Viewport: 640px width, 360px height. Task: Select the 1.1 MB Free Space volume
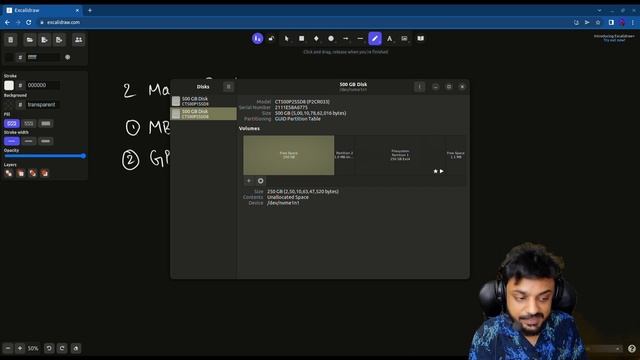pyautogui.click(x=456, y=155)
